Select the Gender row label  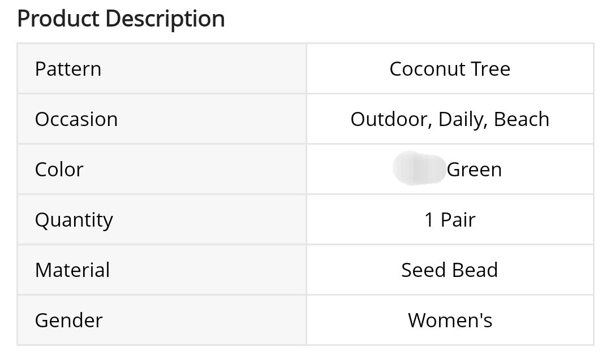pos(68,320)
